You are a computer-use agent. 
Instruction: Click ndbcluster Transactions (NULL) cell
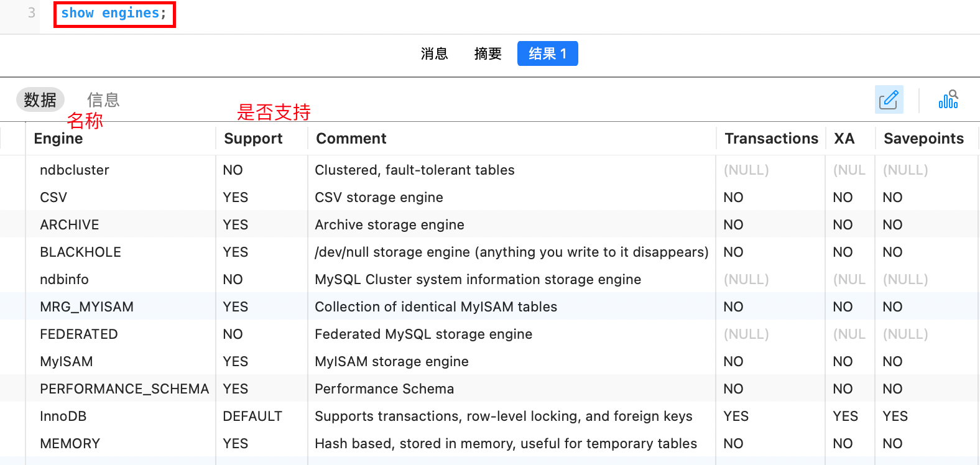pyautogui.click(x=746, y=170)
